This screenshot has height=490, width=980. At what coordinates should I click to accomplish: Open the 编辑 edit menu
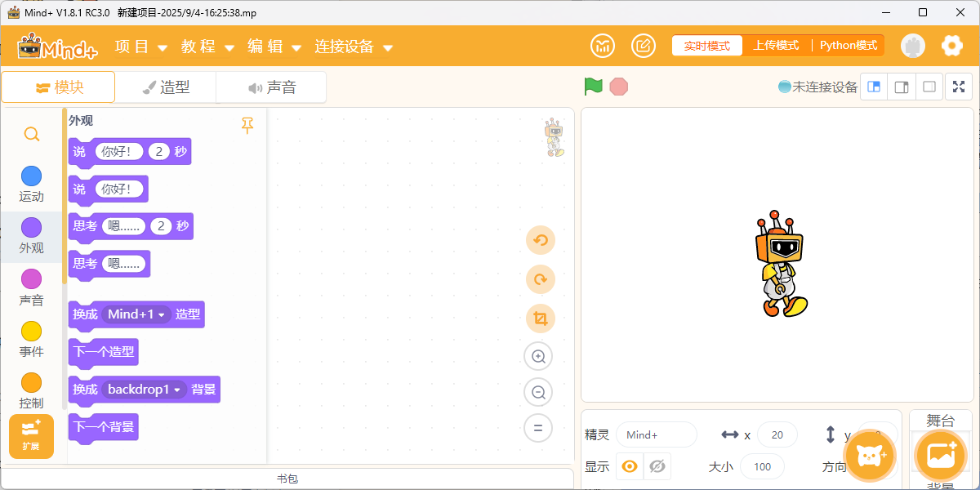[274, 47]
